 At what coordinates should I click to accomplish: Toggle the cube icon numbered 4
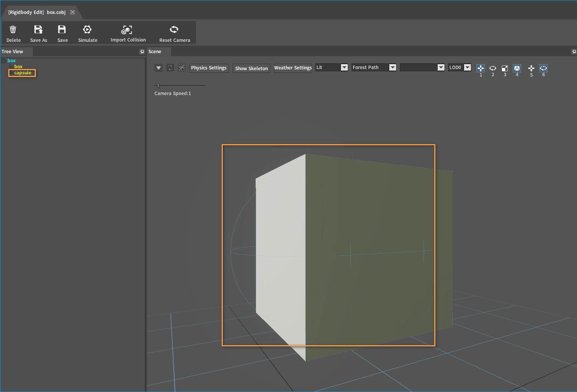pyautogui.click(x=517, y=68)
